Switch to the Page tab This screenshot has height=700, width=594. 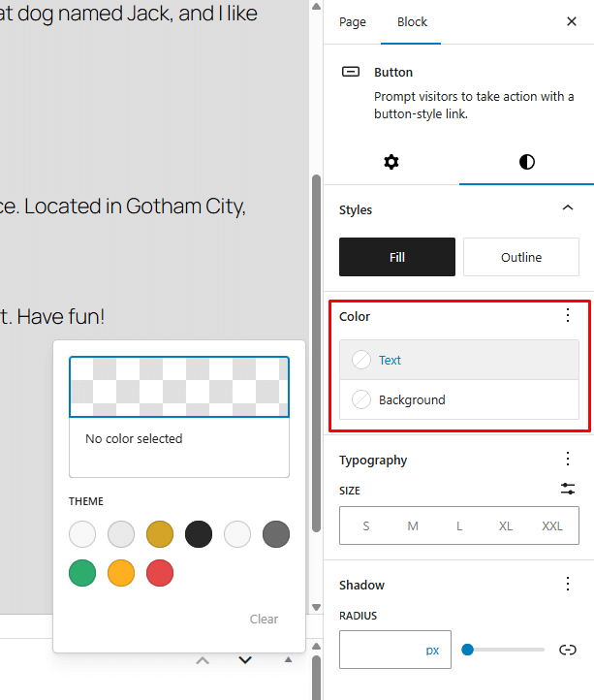[353, 22]
